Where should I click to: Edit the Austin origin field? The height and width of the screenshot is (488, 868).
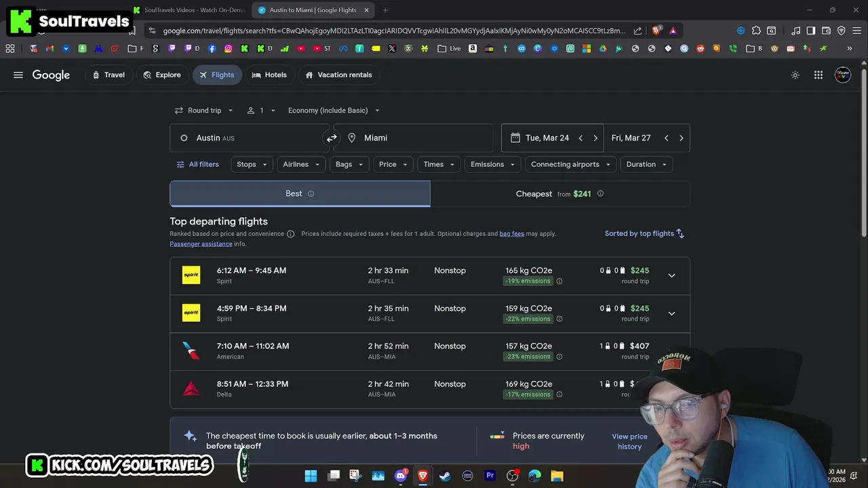click(250, 138)
